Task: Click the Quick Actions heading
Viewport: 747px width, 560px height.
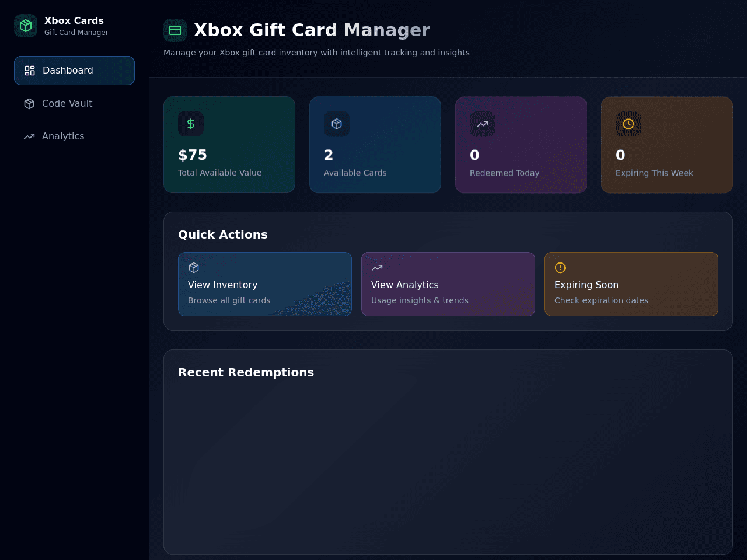Action: [222, 235]
